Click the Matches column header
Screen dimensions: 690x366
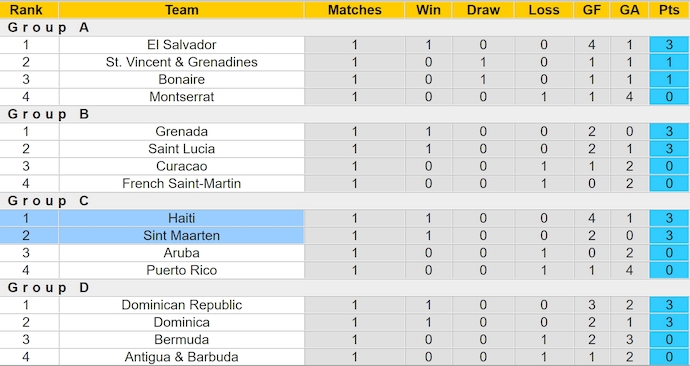pyautogui.click(x=355, y=10)
